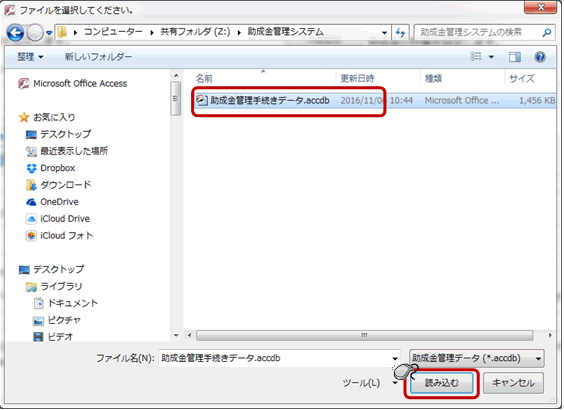Expand the file type filter dropdown
This screenshot has height=410, width=564.
pyautogui.click(x=476, y=358)
